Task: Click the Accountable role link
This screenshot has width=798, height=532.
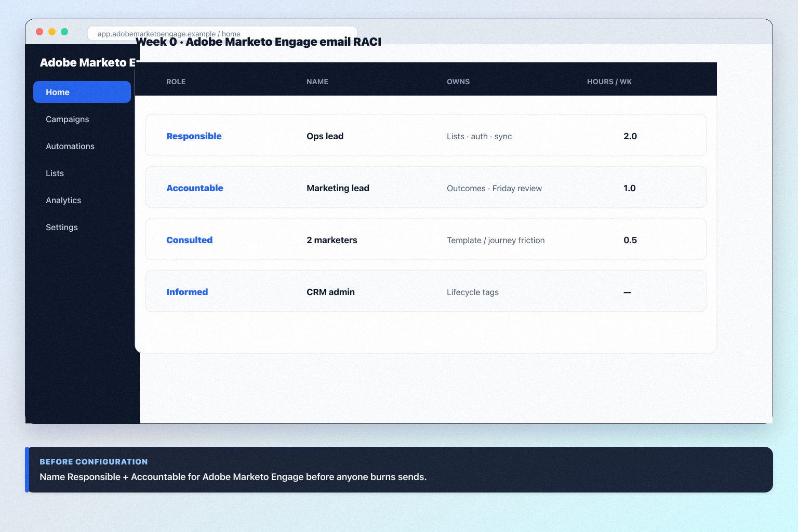Action: pos(195,188)
